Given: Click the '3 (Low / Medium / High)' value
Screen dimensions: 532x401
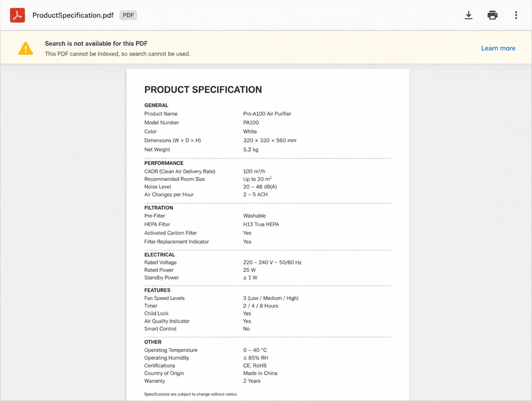Looking at the screenshot, I should tap(271, 298).
